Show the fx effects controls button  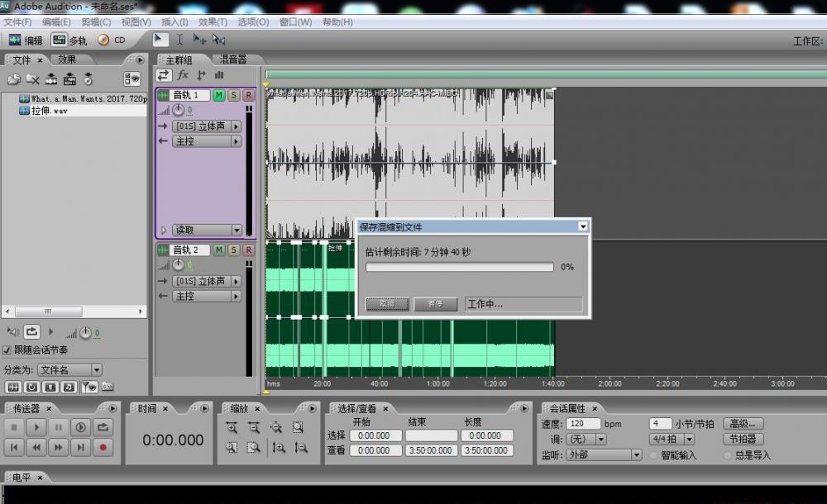[x=183, y=75]
